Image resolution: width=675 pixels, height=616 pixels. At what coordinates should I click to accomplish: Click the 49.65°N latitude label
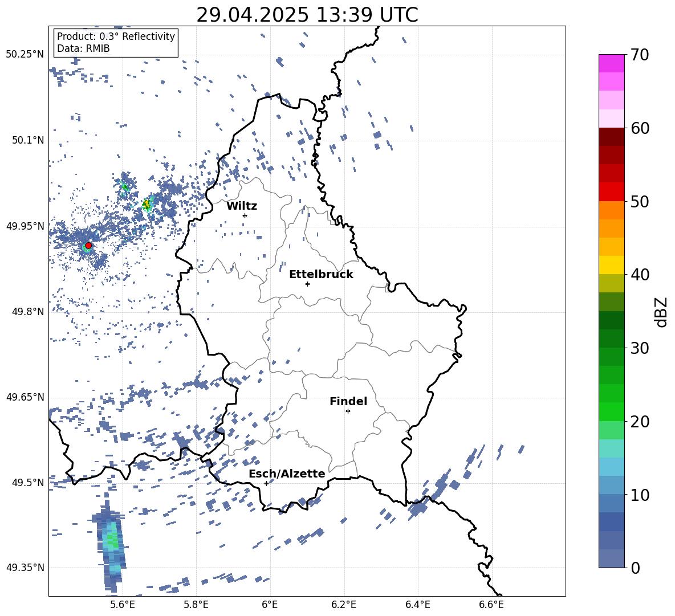(x=25, y=397)
